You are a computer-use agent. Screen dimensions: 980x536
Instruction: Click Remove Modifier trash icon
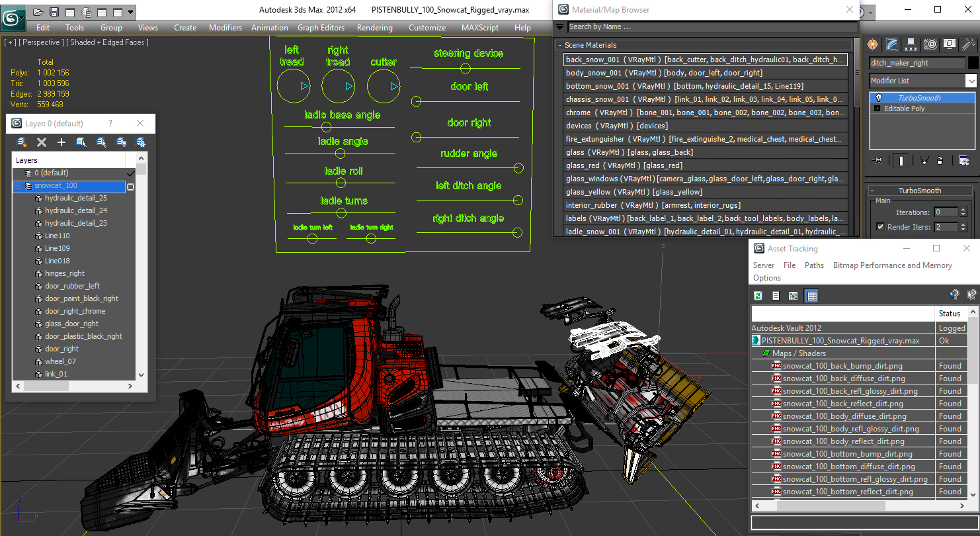(940, 160)
